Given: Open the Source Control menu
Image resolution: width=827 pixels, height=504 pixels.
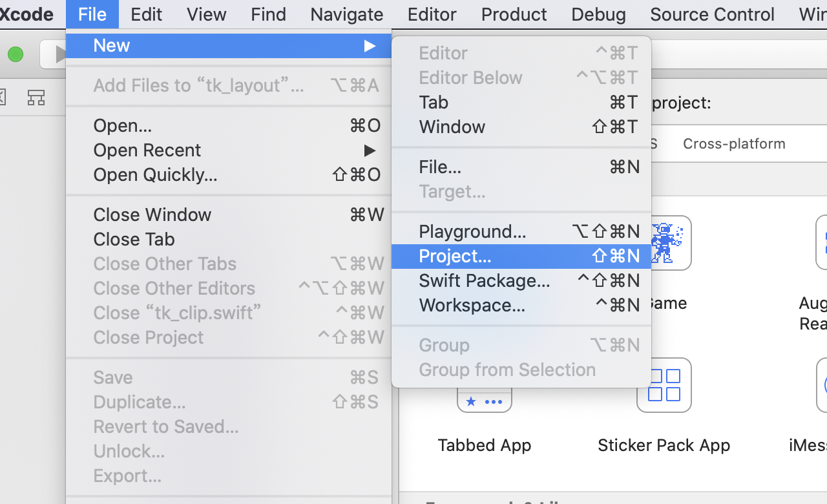Looking at the screenshot, I should 713,14.
